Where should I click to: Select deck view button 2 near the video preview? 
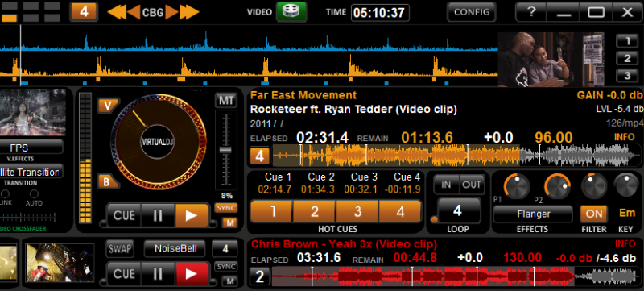click(627, 58)
